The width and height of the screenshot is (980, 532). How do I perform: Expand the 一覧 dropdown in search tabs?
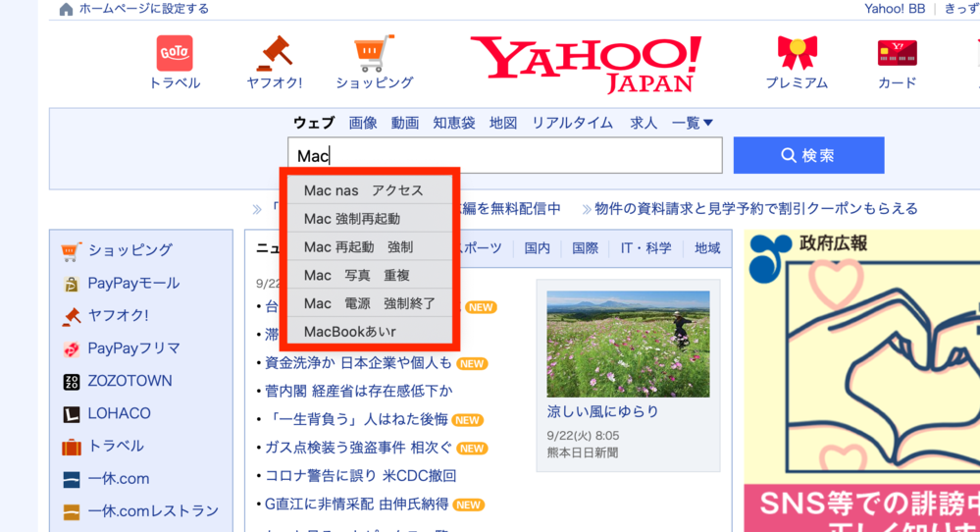(693, 123)
